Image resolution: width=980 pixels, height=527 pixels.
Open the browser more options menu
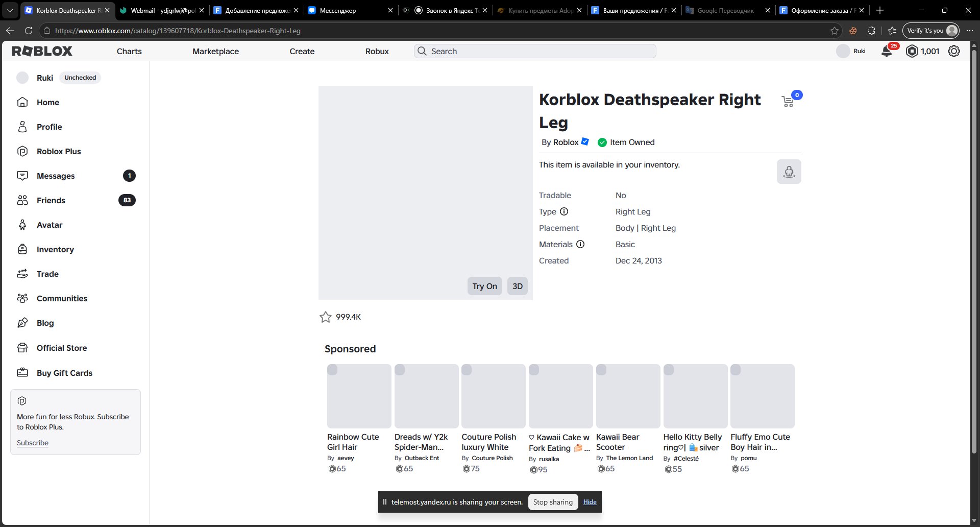pyautogui.click(x=970, y=31)
